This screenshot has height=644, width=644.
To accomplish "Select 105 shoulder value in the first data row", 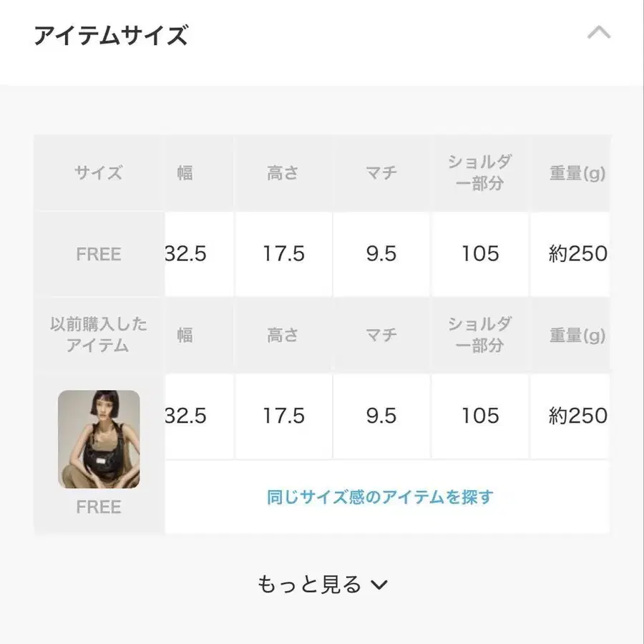I will [479, 254].
